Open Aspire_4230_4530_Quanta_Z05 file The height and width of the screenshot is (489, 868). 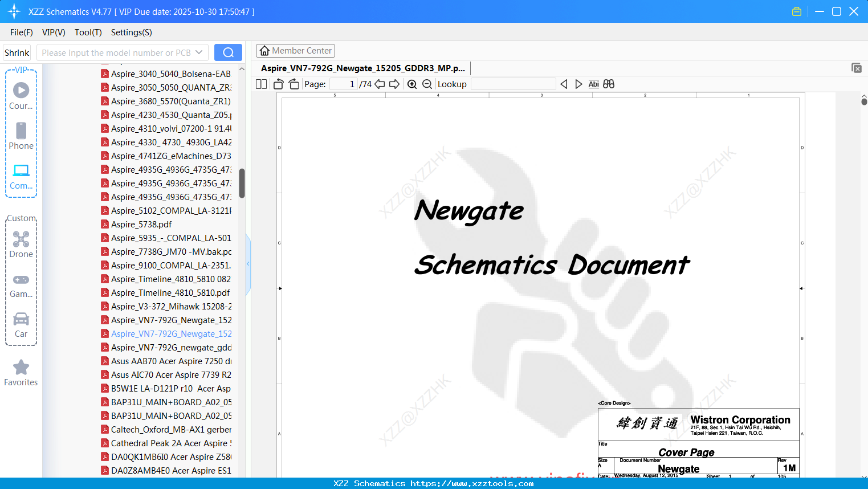(166, 115)
